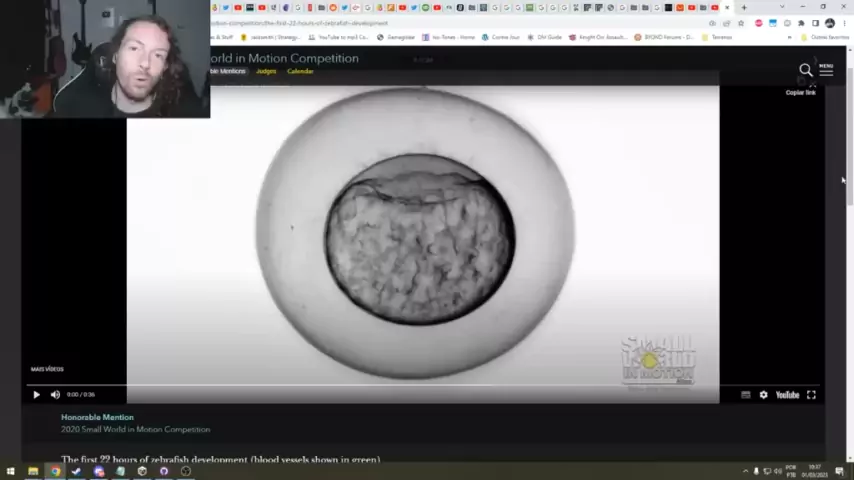Viewport: 854px width, 480px height.
Task: Open video settings gear
Action: 763,395
